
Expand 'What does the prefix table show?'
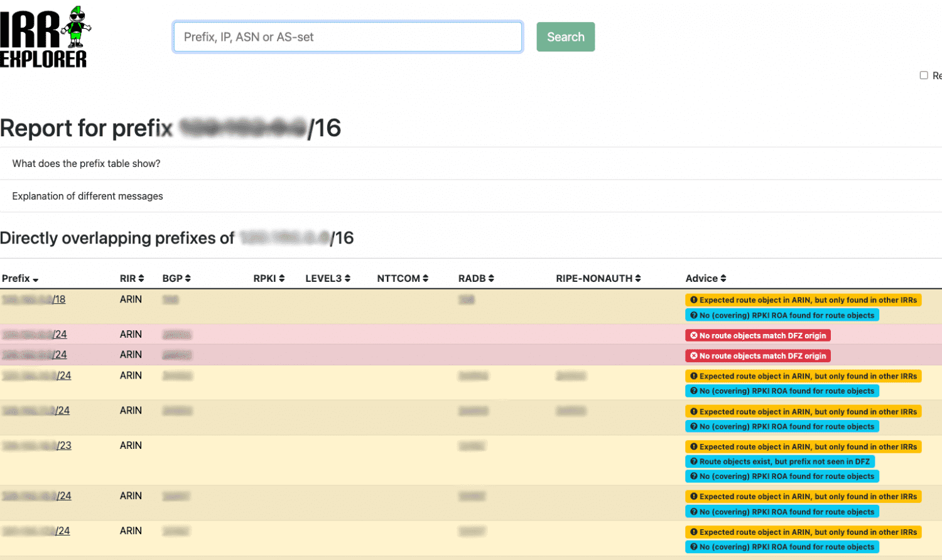86,163
